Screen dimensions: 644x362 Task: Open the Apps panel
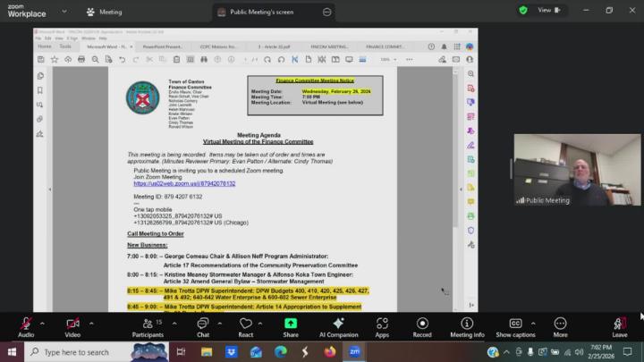[382, 325]
